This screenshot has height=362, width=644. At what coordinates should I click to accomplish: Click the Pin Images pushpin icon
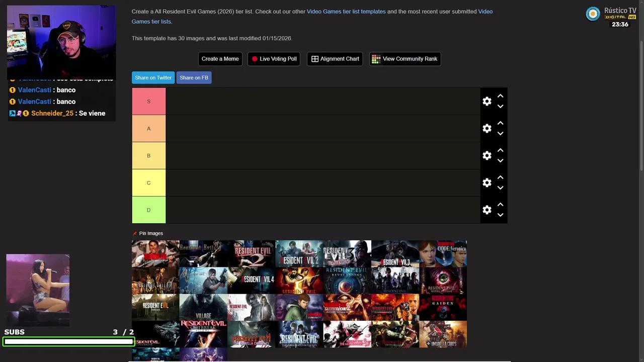pos(134,233)
